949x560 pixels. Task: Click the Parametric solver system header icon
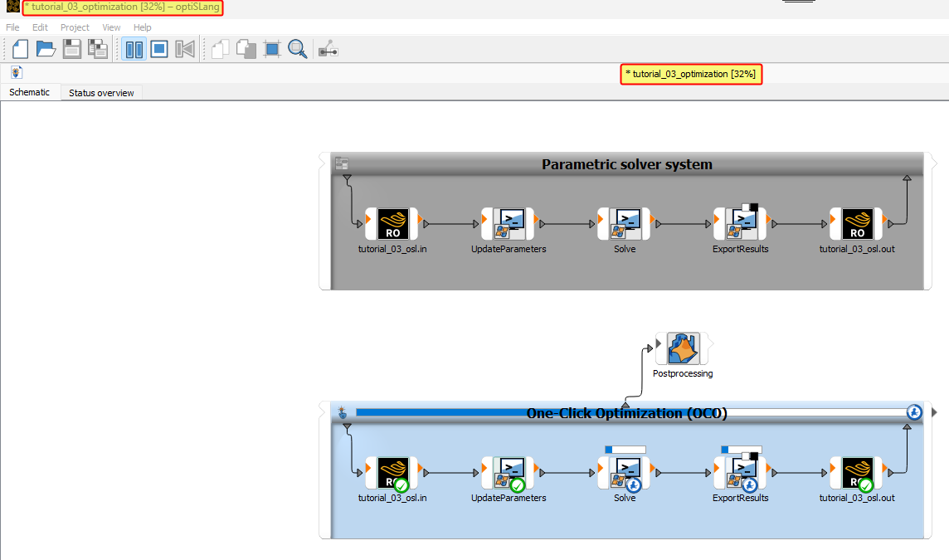tap(342, 163)
